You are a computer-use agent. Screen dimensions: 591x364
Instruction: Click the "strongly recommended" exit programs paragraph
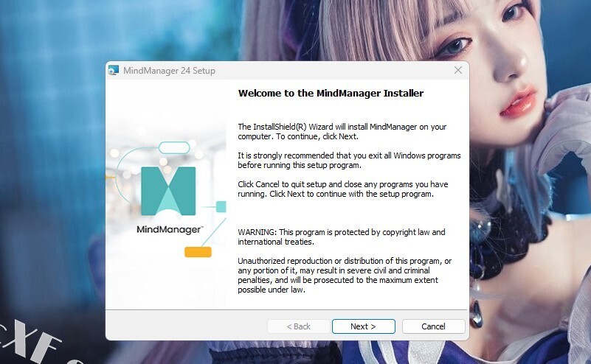click(x=349, y=161)
